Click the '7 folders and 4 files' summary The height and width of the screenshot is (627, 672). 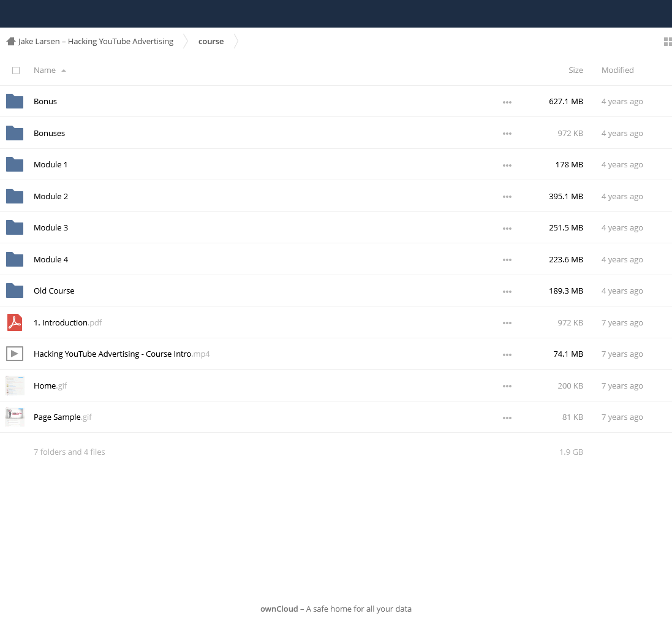pyautogui.click(x=69, y=452)
